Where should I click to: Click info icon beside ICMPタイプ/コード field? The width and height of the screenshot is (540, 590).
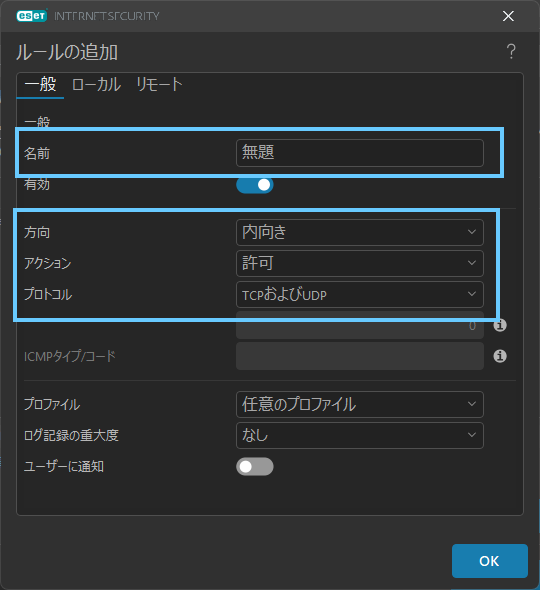(500, 356)
